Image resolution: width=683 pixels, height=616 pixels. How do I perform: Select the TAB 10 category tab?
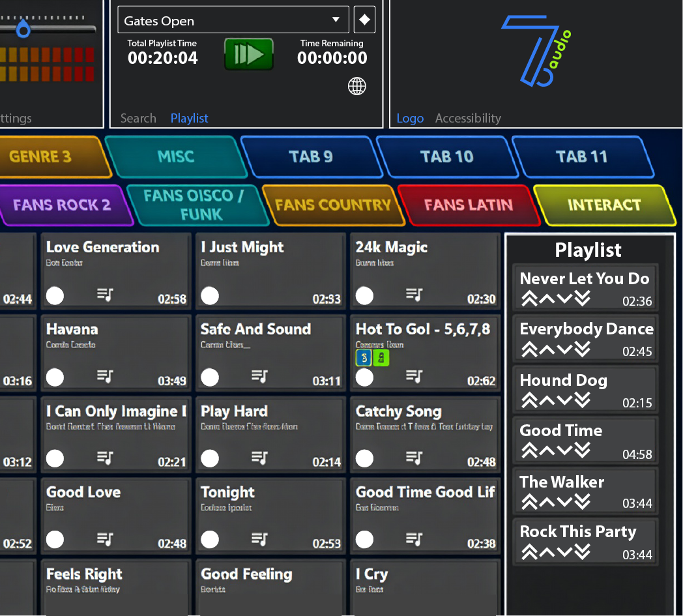pos(447,157)
